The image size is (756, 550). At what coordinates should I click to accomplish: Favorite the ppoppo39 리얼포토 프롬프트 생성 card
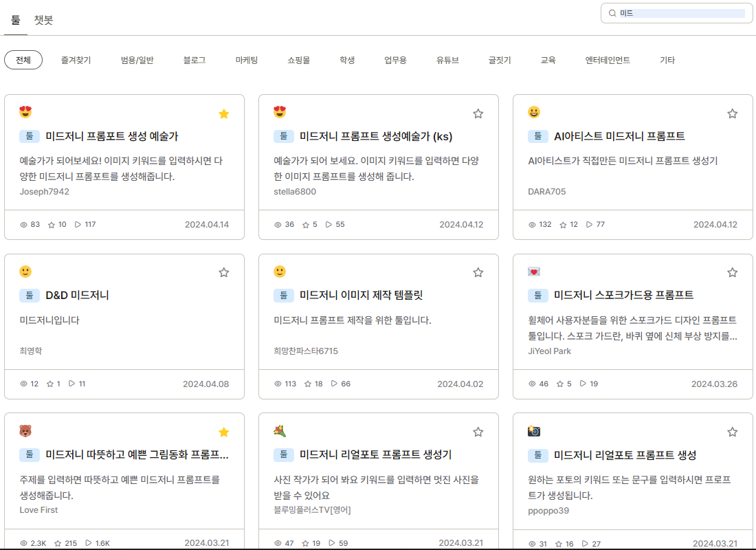732,432
